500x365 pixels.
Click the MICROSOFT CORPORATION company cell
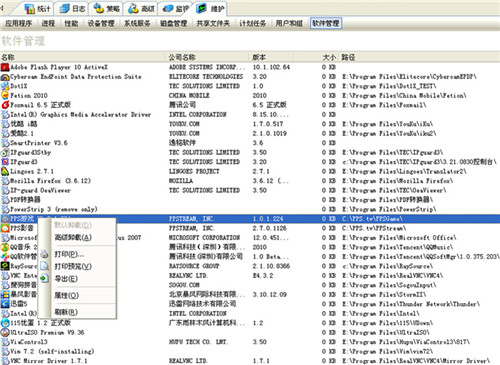click(x=204, y=238)
